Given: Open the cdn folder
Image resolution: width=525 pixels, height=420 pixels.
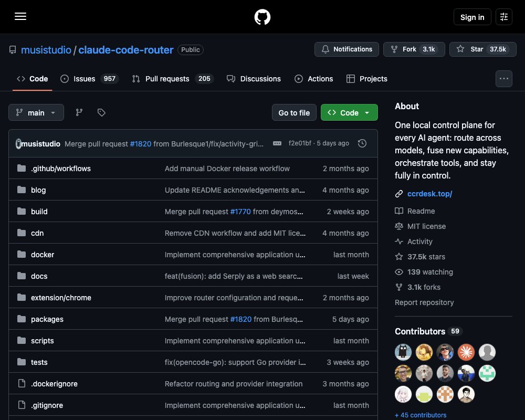Looking at the screenshot, I should [x=37, y=233].
